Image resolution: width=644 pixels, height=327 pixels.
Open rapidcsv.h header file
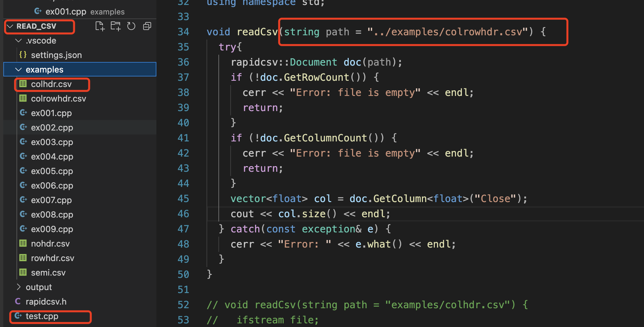pos(46,302)
